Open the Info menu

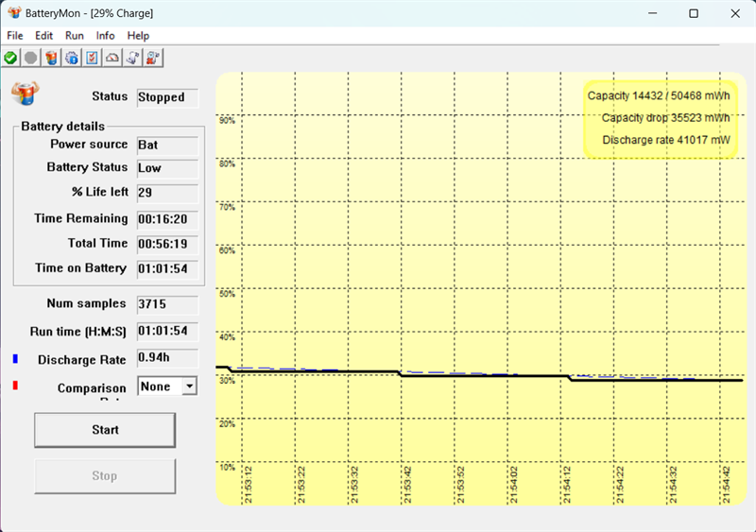tap(105, 35)
